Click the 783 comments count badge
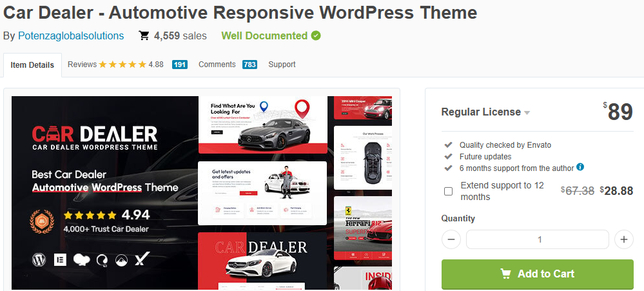 tap(249, 65)
